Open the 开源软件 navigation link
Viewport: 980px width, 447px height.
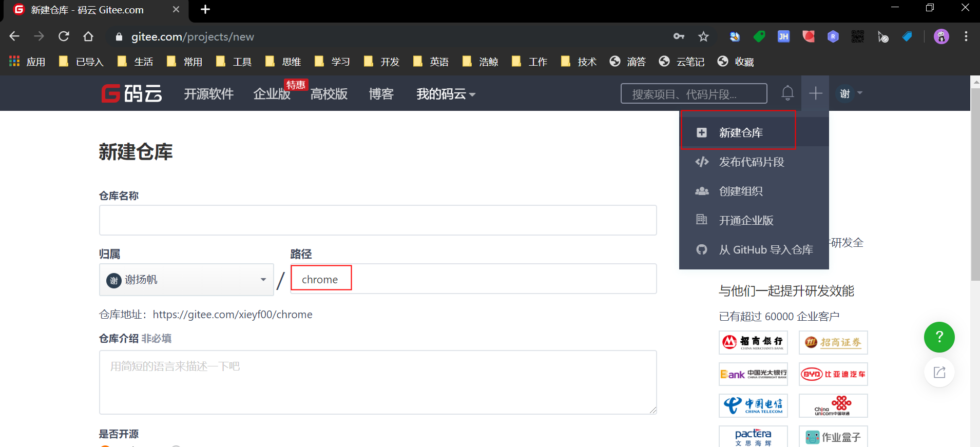[208, 94]
